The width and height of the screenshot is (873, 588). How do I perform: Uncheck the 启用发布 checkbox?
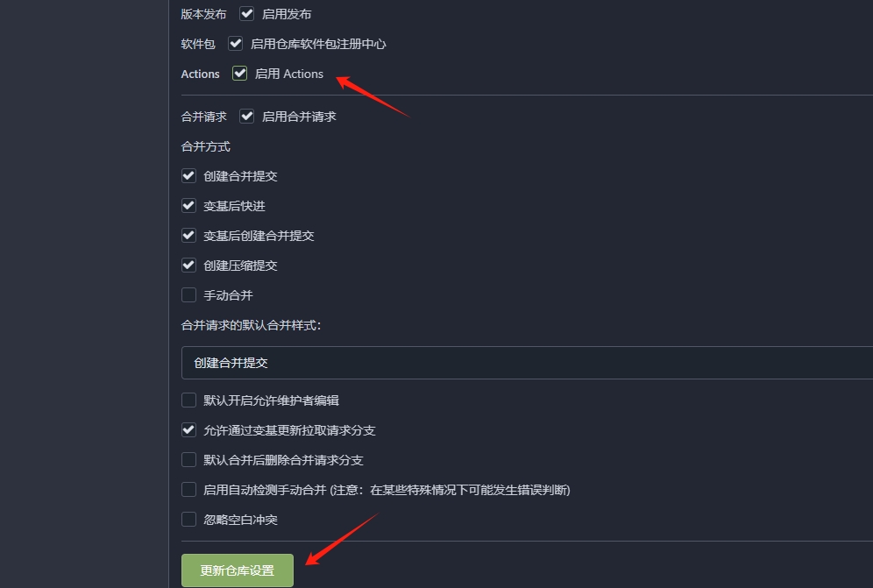tap(246, 14)
